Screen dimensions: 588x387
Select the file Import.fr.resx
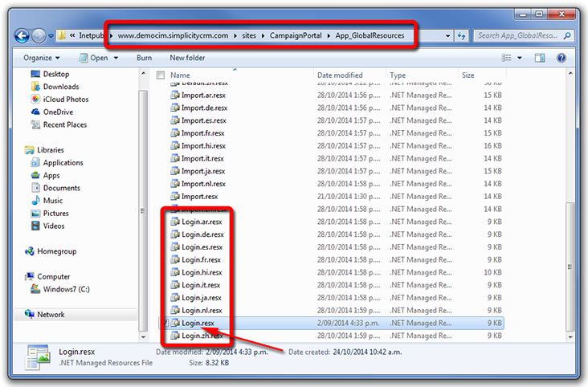tap(203, 133)
